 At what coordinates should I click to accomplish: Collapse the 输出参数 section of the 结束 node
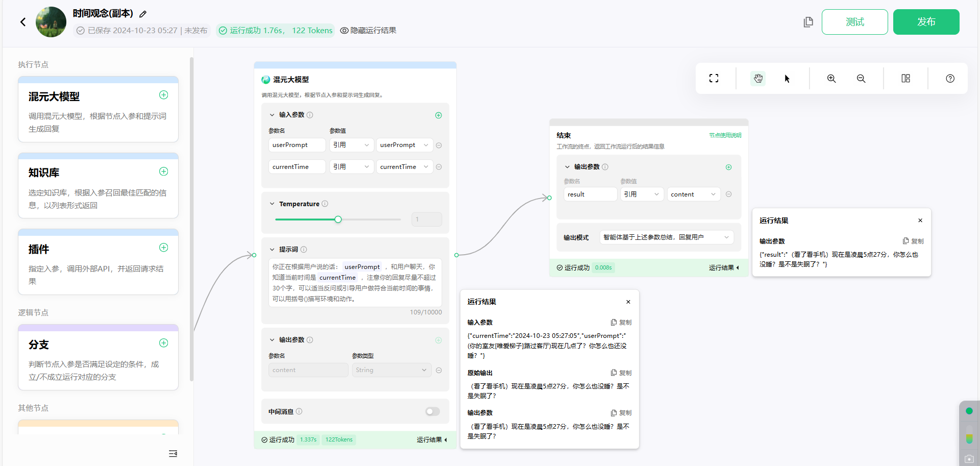coord(567,167)
